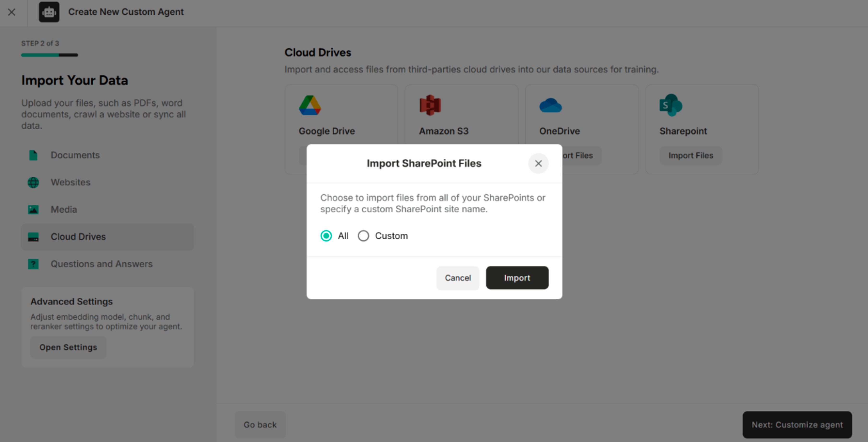The width and height of the screenshot is (868, 442).
Task: Click the Sharepoint icon
Action: pyautogui.click(x=670, y=105)
